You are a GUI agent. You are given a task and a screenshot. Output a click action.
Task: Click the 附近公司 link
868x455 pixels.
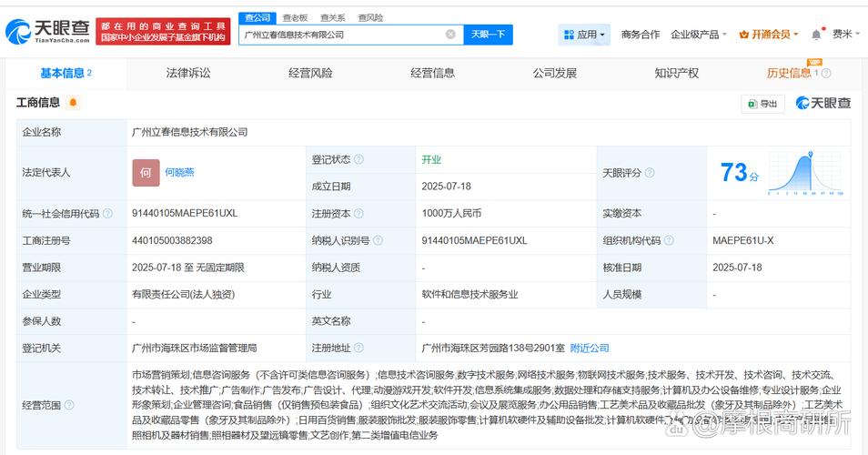[590, 349]
